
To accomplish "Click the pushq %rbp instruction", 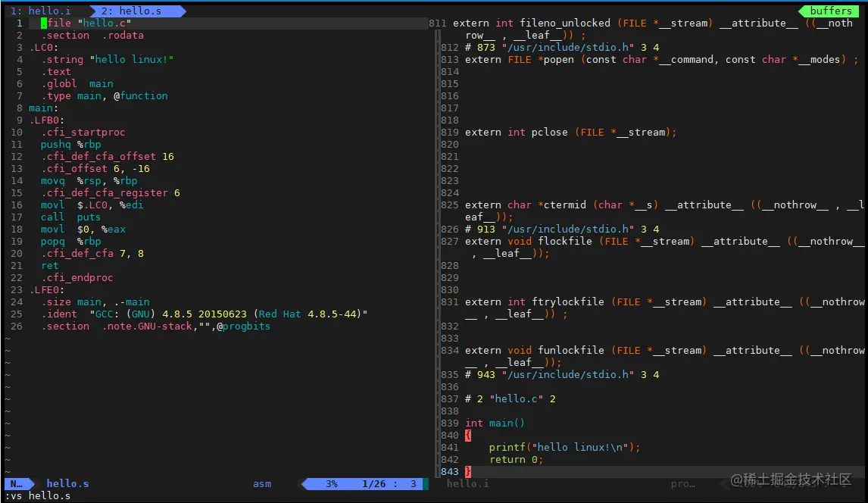I will tap(71, 145).
